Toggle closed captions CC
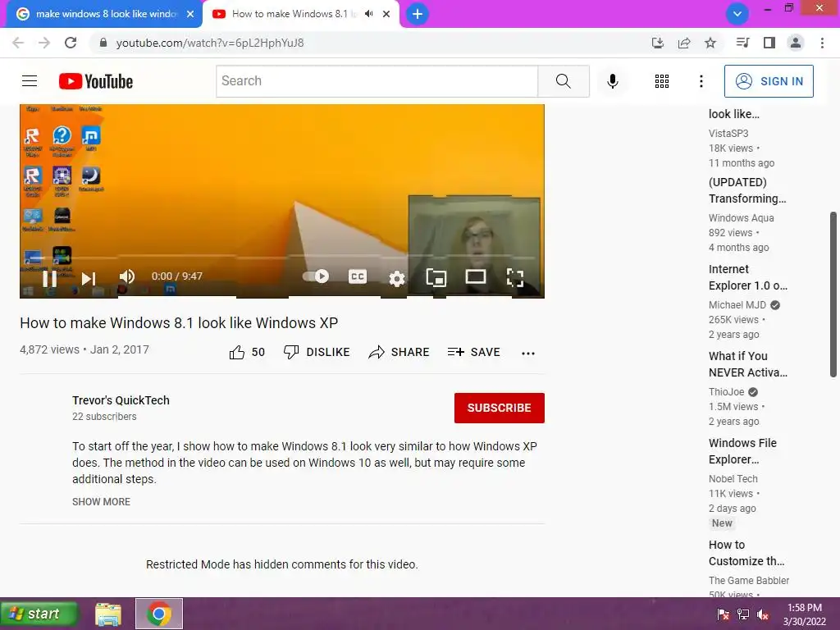The height and width of the screenshot is (630, 840). pyautogui.click(x=358, y=276)
